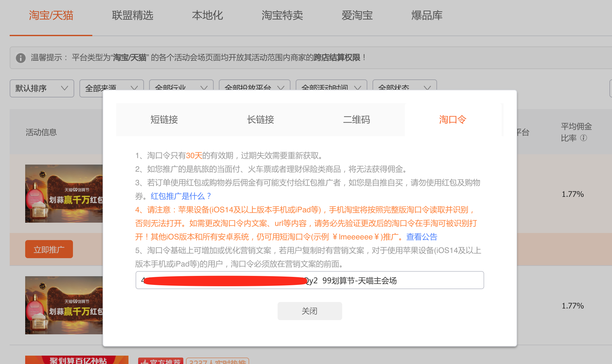This screenshot has height=364, width=612.
Task: Select the 短链接 tab in dialog
Action: [x=164, y=120]
